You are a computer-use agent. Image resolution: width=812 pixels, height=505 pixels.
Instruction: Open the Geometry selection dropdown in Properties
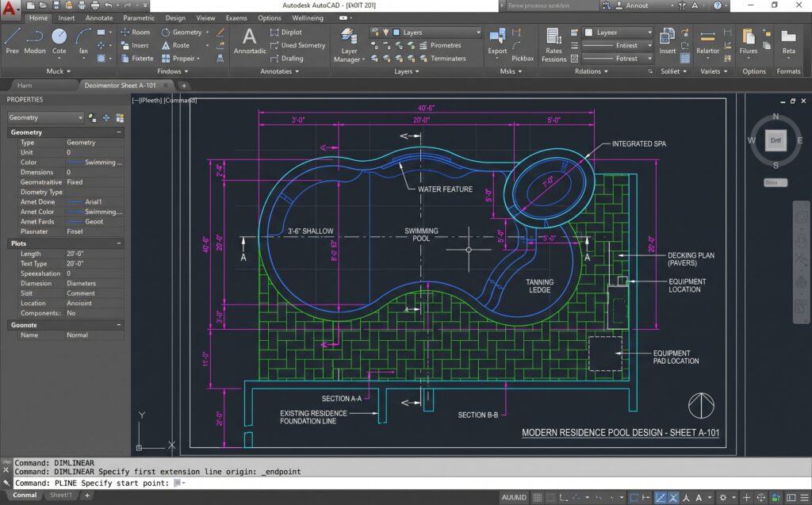pos(45,118)
